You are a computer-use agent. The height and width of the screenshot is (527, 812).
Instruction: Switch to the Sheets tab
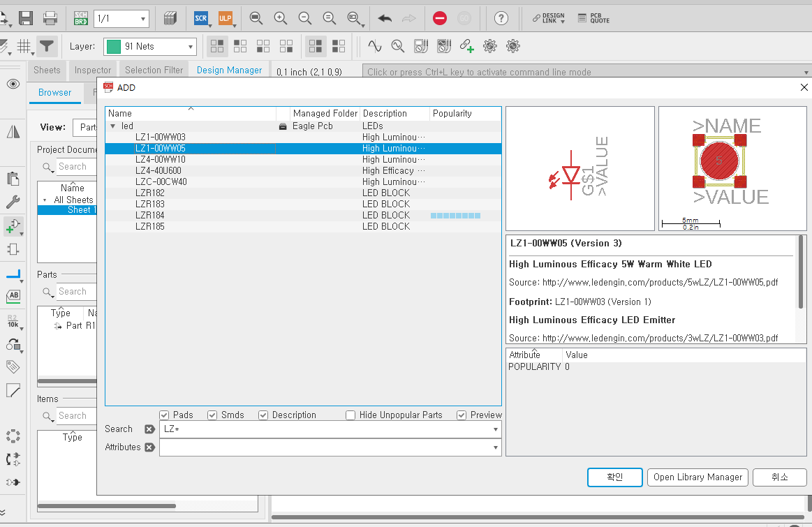point(47,70)
